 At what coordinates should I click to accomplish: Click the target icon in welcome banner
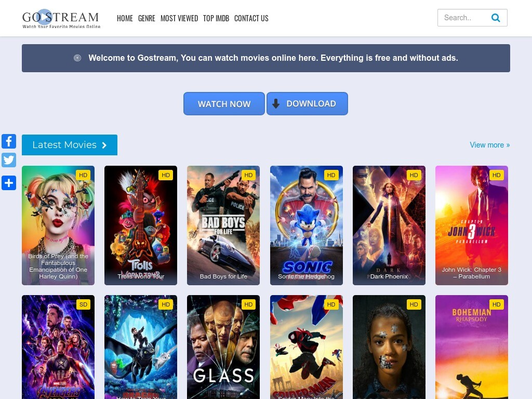click(x=77, y=58)
